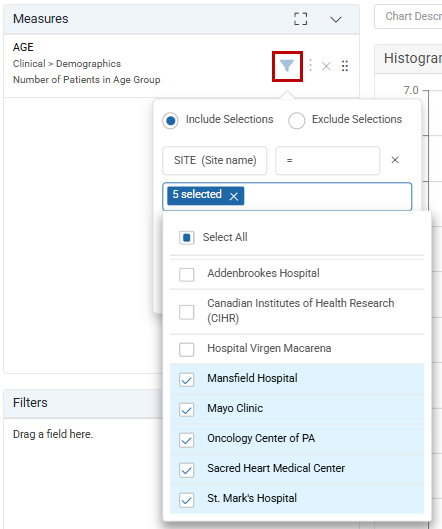Uncheck St. Mark's Hospital

pyautogui.click(x=187, y=499)
